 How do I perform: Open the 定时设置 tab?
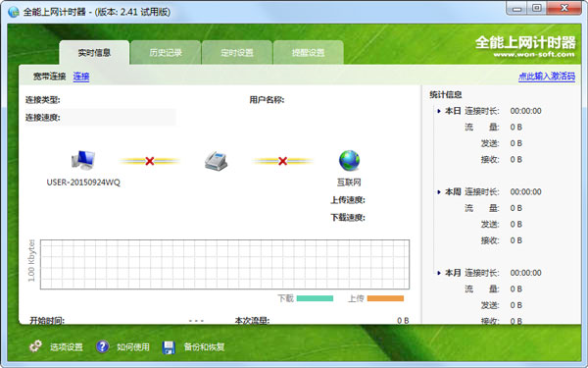point(236,53)
